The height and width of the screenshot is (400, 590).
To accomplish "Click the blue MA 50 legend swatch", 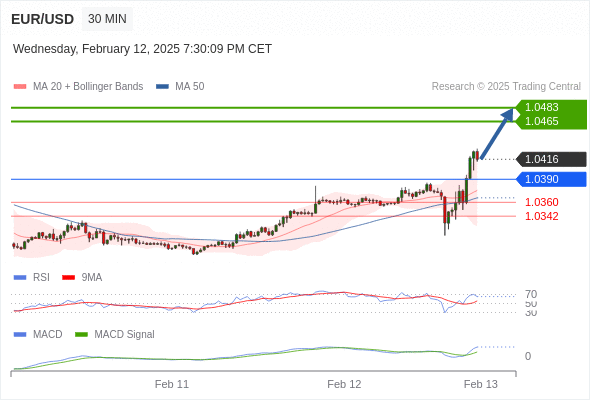I will pos(162,87).
